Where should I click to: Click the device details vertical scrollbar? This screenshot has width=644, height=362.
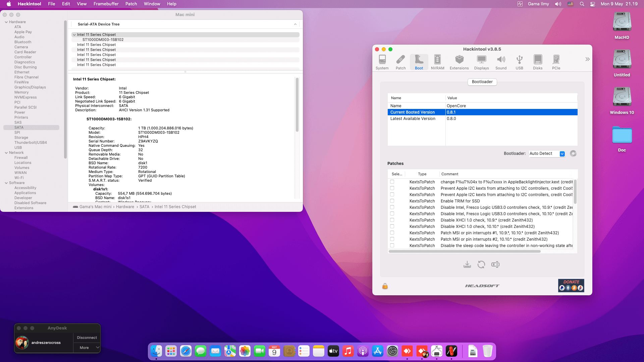pyautogui.click(x=297, y=105)
